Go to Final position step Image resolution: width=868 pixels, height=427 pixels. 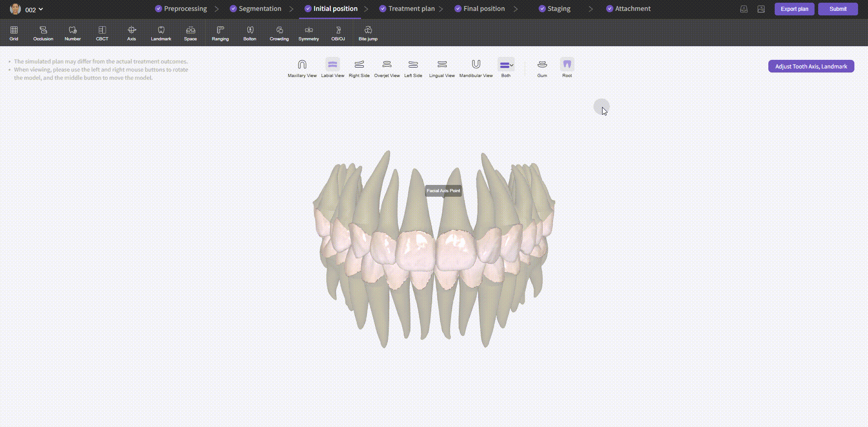coord(479,9)
